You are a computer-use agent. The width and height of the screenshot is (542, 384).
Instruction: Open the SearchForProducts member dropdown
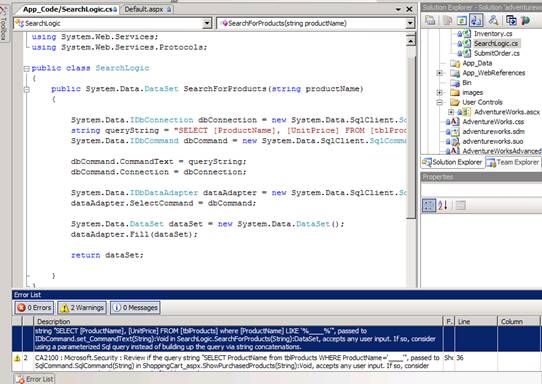point(410,24)
